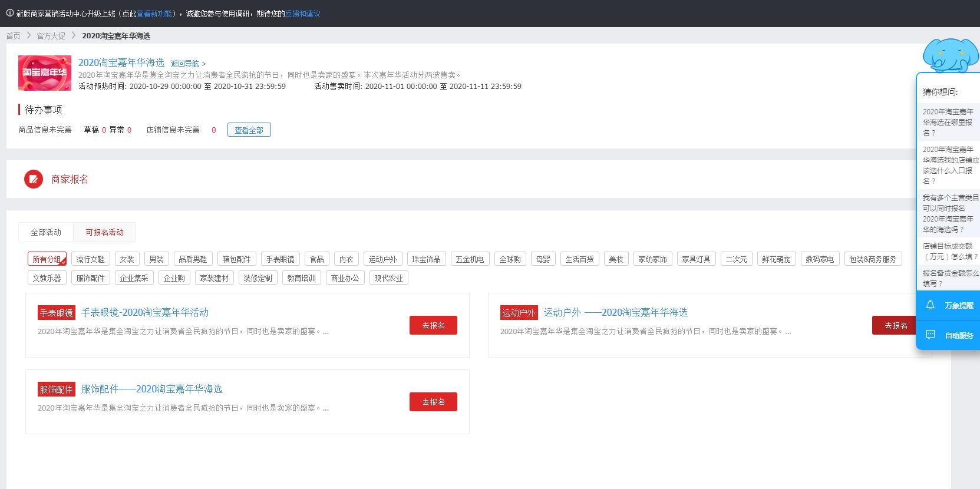Filter by 装修定制 category
Viewport: 980px width, 489px height.
(258, 278)
